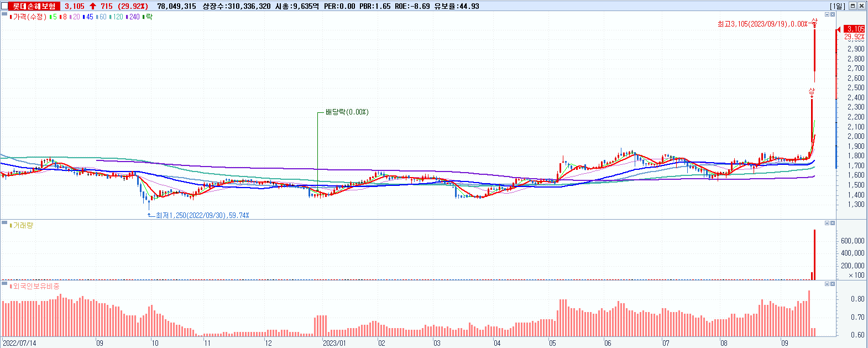This screenshot has height=348, width=868.
Task: Click the 롯데손해보험 stock name label
Action: coord(34,6)
